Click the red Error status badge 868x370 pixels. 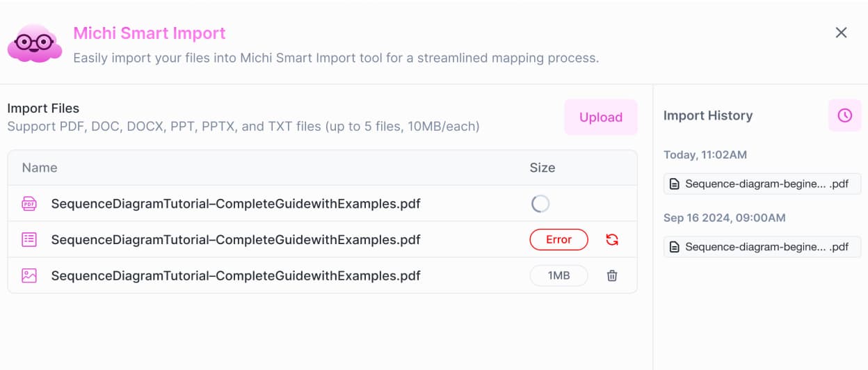pos(558,240)
